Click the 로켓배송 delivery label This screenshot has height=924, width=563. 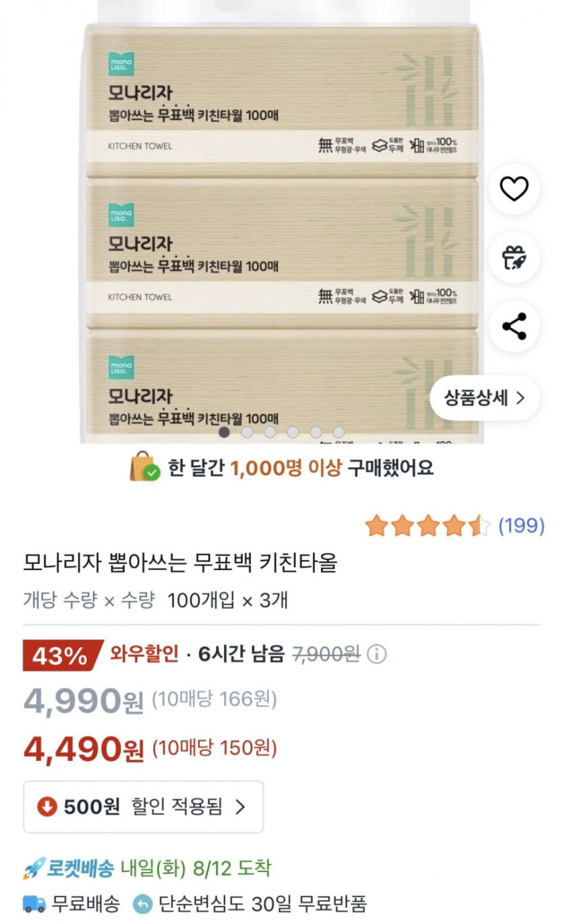[80, 868]
